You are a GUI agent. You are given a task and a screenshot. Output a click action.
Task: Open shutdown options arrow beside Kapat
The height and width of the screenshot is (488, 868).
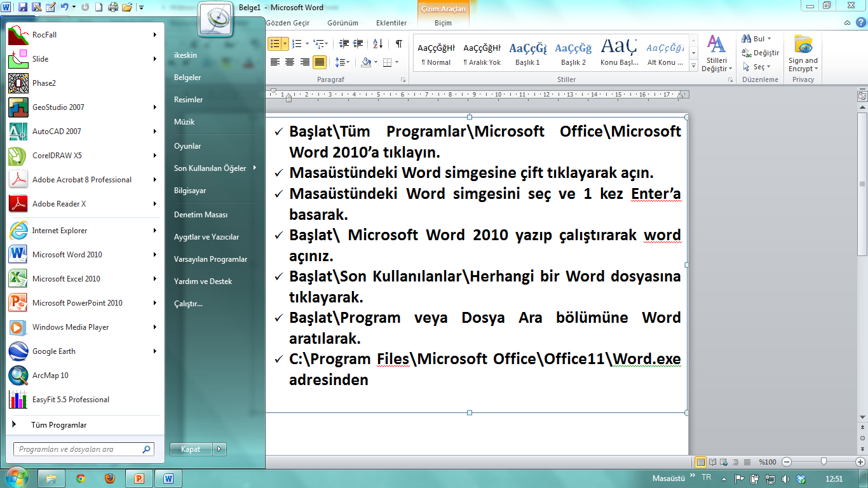pos(220,449)
